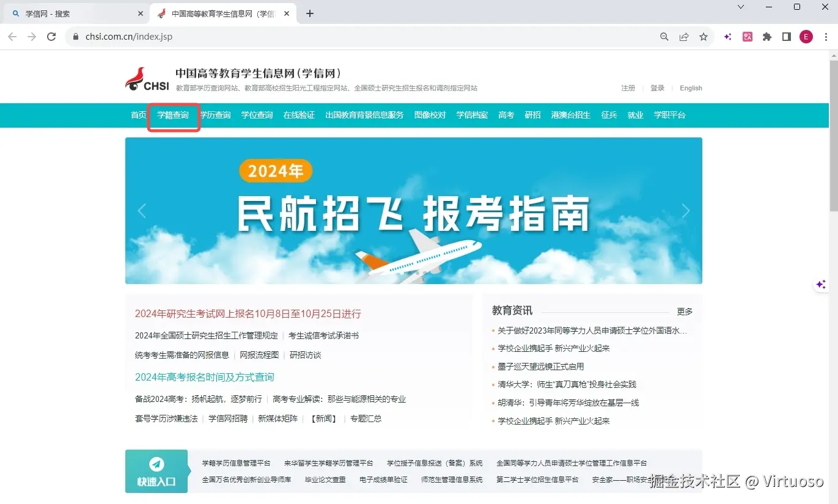The width and height of the screenshot is (838, 504).
Task: Open the extensions puzzle icon
Action: point(767,37)
